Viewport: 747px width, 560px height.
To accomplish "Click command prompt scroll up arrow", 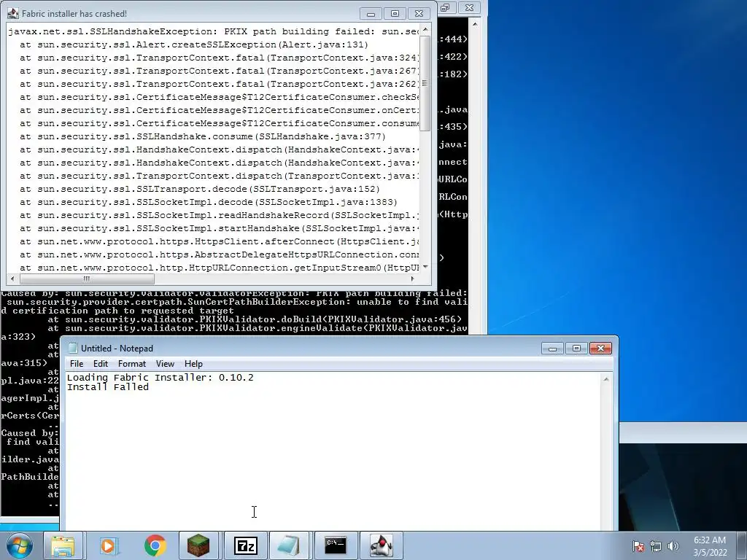I will [x=474, y=23].
